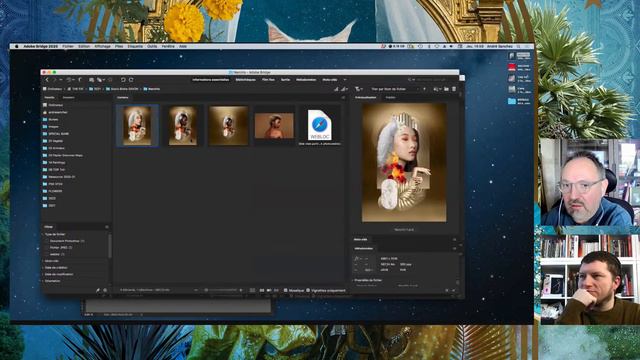The image size is (640, 360).
Task: Select Bureau in the Favoris list
Action: 51,119
